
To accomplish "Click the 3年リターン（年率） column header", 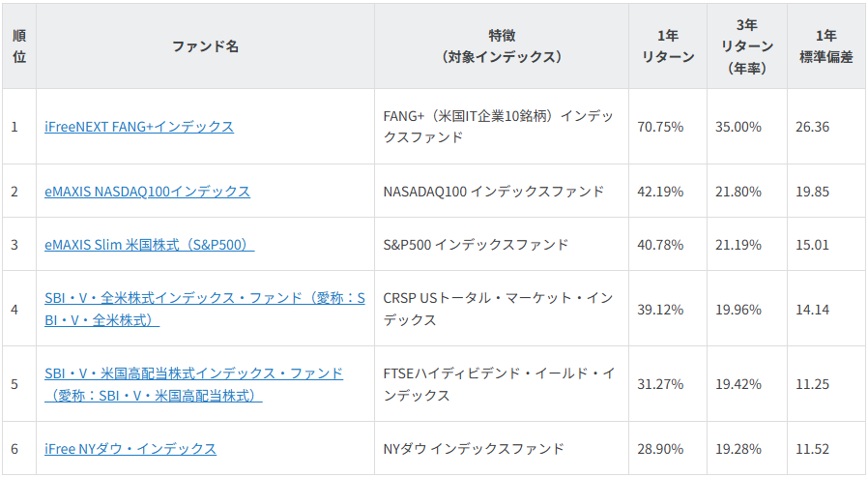I will click(x=746, y=46).
